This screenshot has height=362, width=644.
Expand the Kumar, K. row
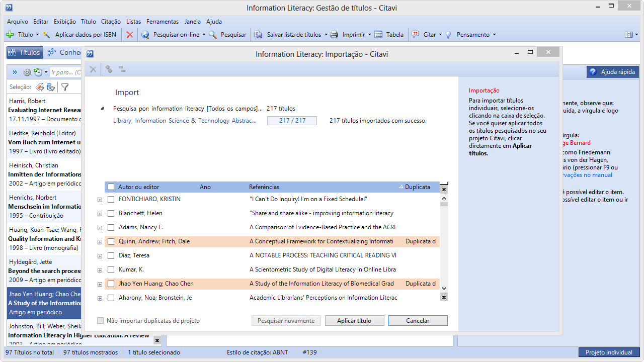click(x=100, y=270)
